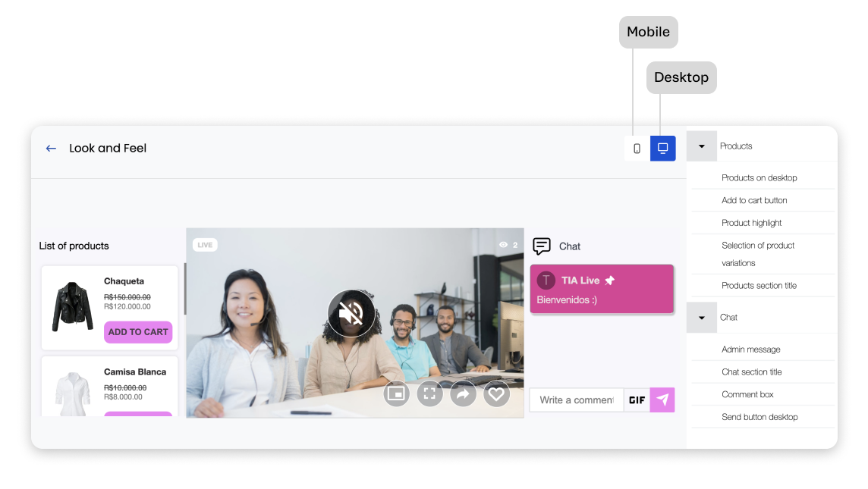Collapse the Chat section arrow
Screen dimensions: 868x489
click(702, 318)
